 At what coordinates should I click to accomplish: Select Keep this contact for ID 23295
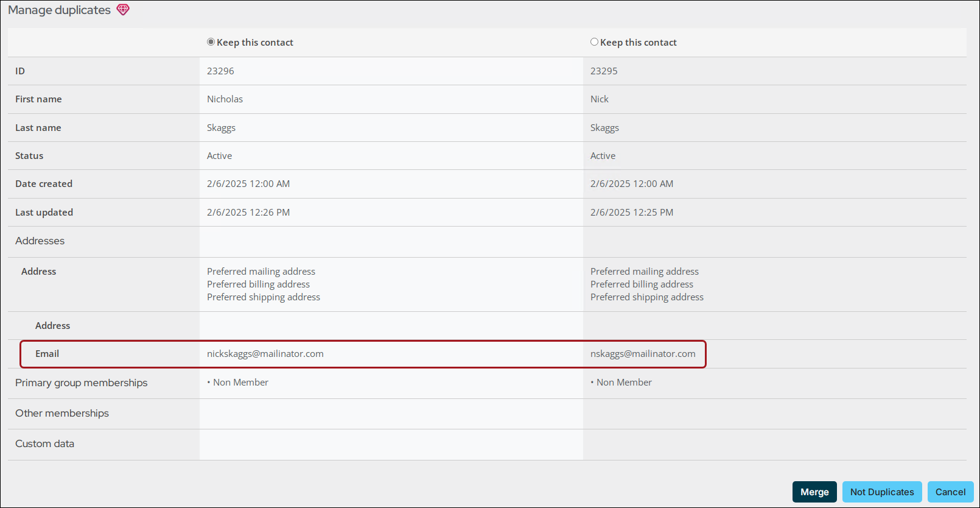click(x=594, y=42)
